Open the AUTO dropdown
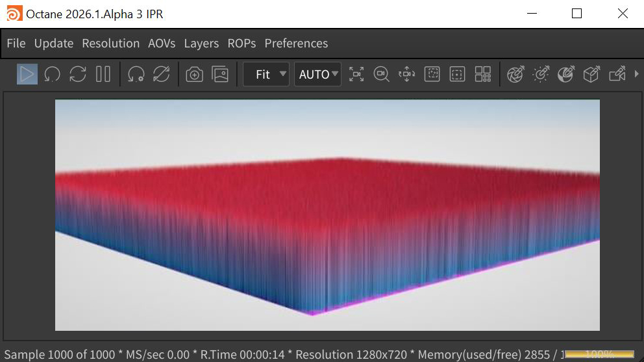The image size is (644, 362). click(x=317, y=74)
